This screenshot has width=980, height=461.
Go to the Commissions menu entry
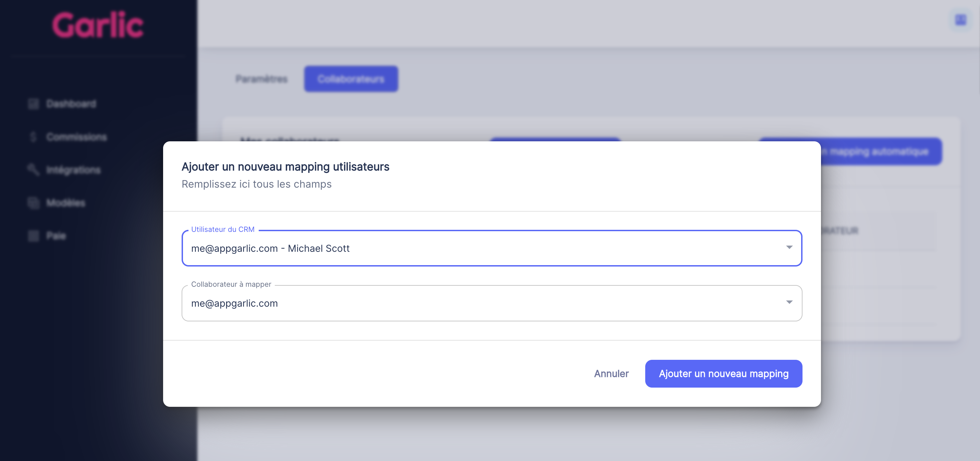click(x=76, y=137)
